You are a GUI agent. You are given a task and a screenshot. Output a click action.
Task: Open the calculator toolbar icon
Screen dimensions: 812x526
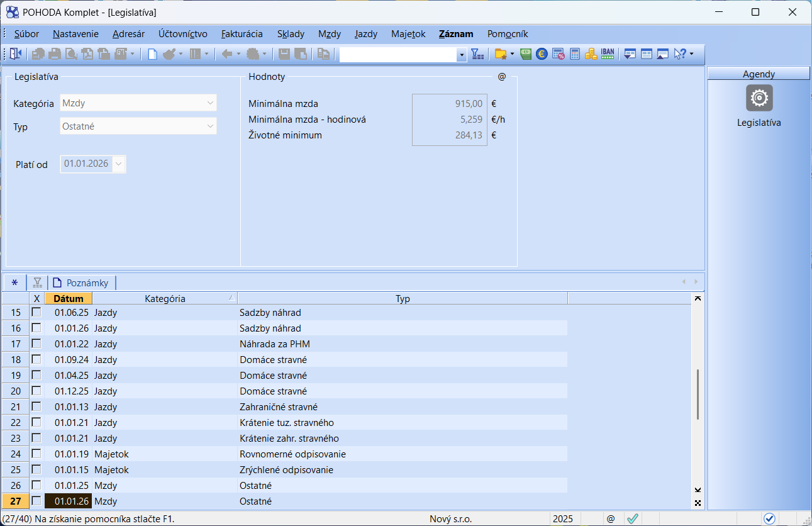pyautogui.click(x=574, y=54)
